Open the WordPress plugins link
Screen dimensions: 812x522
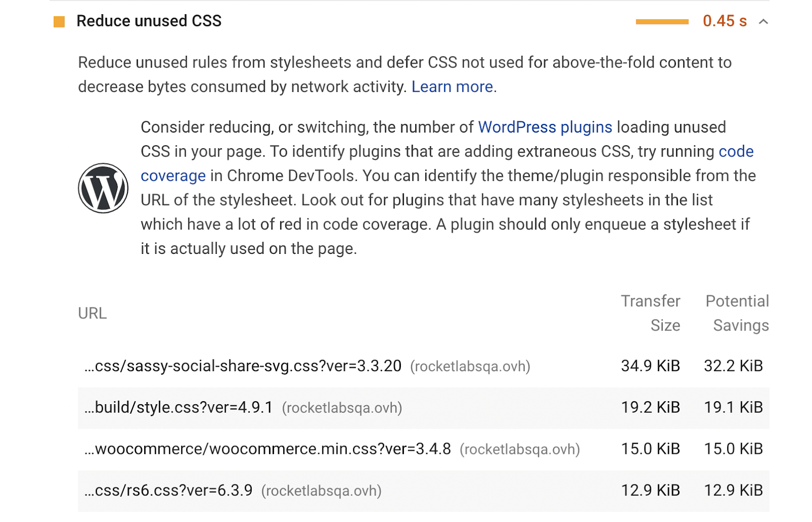pyautogui.click(x=545, y=127)
